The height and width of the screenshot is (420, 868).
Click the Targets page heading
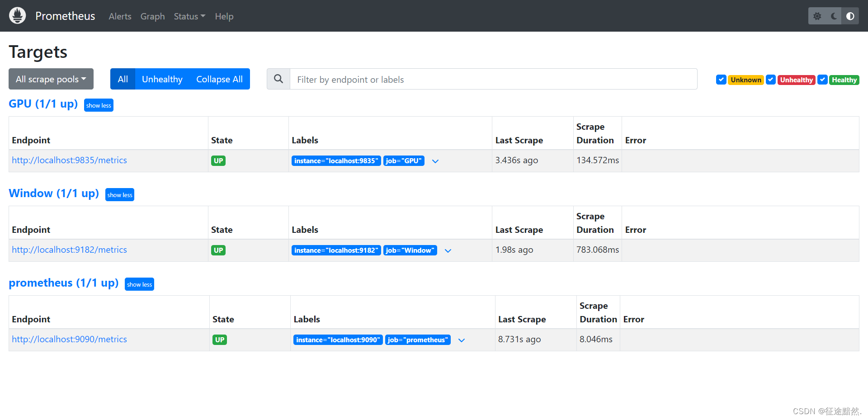click(x=38, y=52)
